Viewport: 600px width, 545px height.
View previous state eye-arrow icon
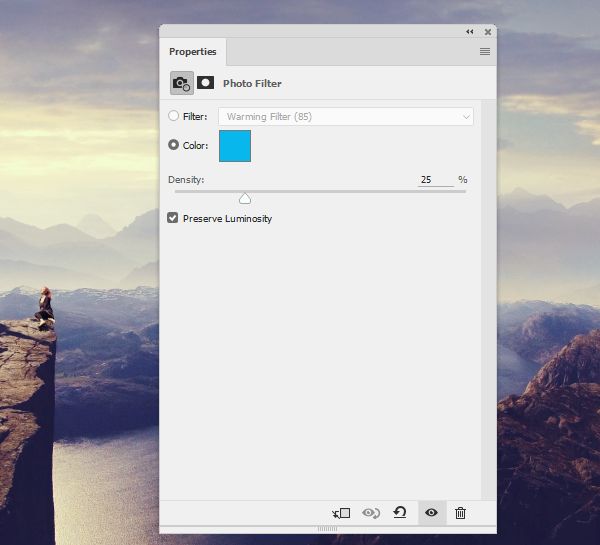(371, 513)
